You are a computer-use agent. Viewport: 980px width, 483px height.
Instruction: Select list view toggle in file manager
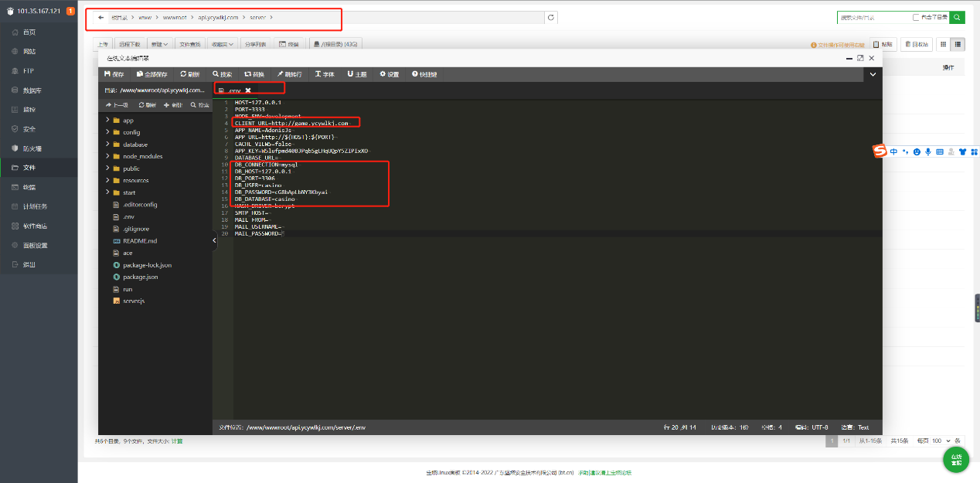[958, 45]
